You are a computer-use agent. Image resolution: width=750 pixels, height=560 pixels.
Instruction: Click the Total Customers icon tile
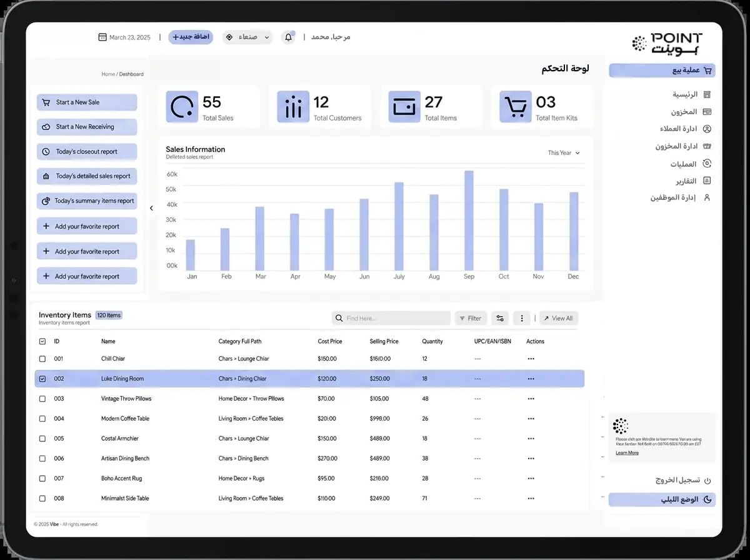pyautogui.click(x=293, y=107)
